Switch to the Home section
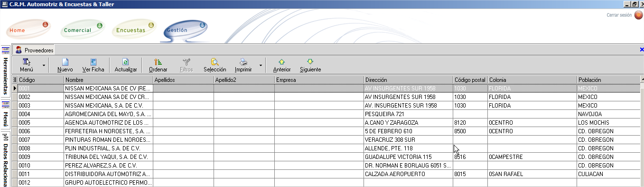The height and width of the screenshot is (187, 644). (28, 30)
